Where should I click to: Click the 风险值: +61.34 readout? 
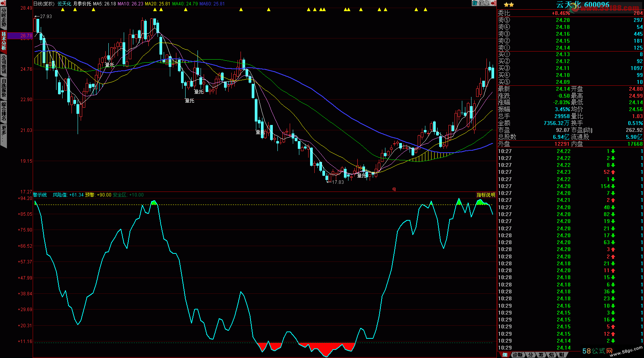pos(68,195)
